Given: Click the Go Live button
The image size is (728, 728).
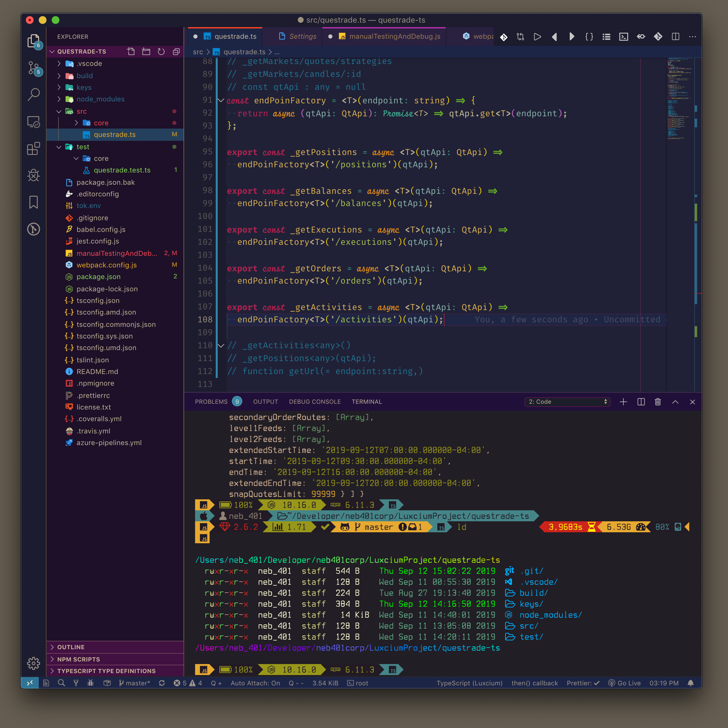Looking at the screenshot, I should tap(624, 683).
